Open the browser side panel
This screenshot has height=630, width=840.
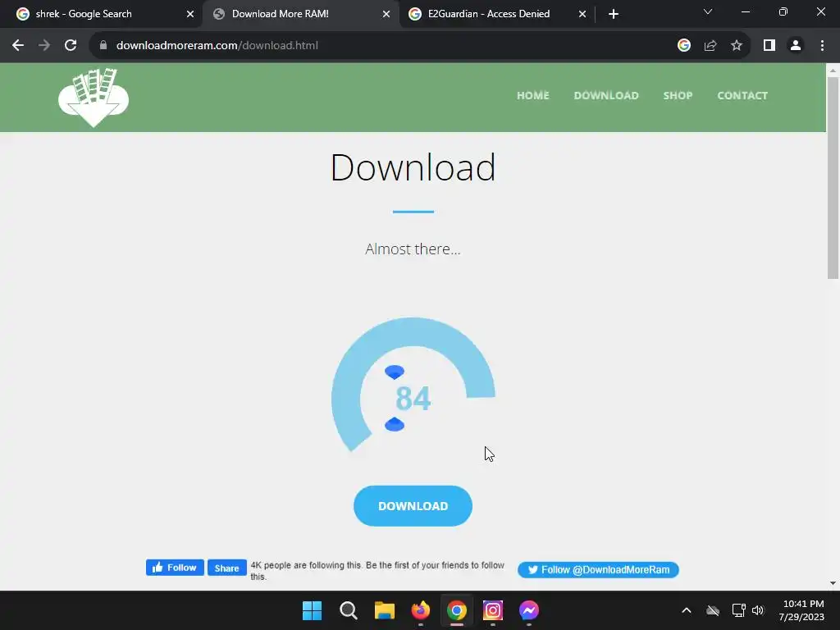pyautogui.click(x=769, y=46)
